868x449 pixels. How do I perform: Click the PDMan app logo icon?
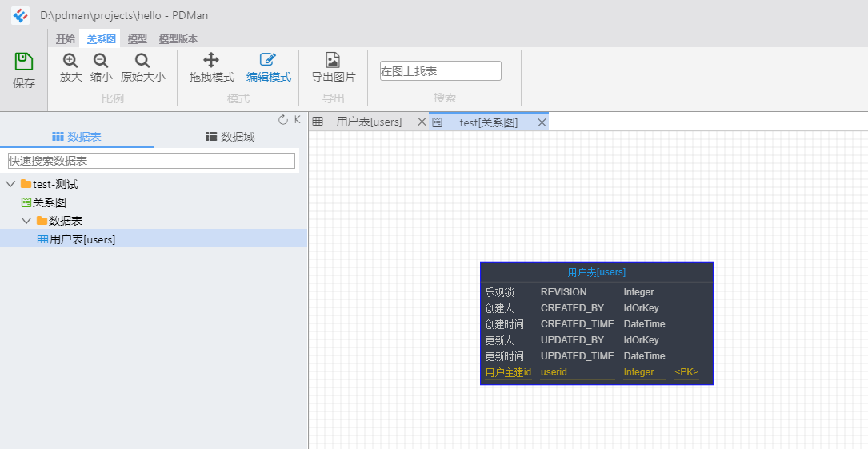(x=21, y=15)
